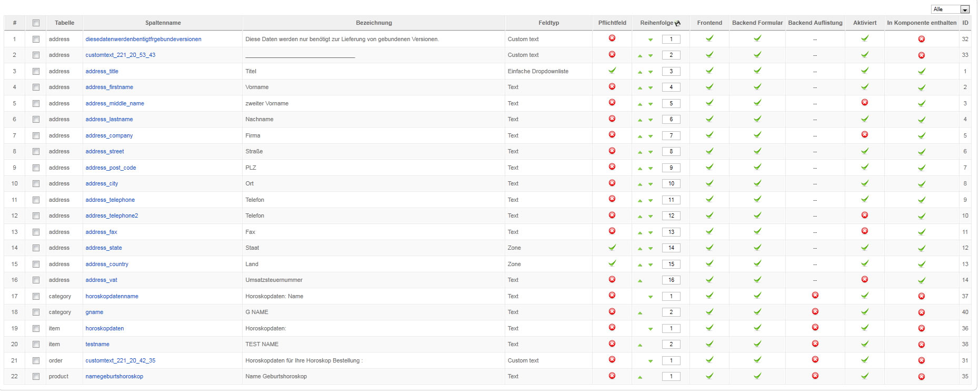Open the address_post_code field link
The image size is (980, 392).
tap(111, 168)
